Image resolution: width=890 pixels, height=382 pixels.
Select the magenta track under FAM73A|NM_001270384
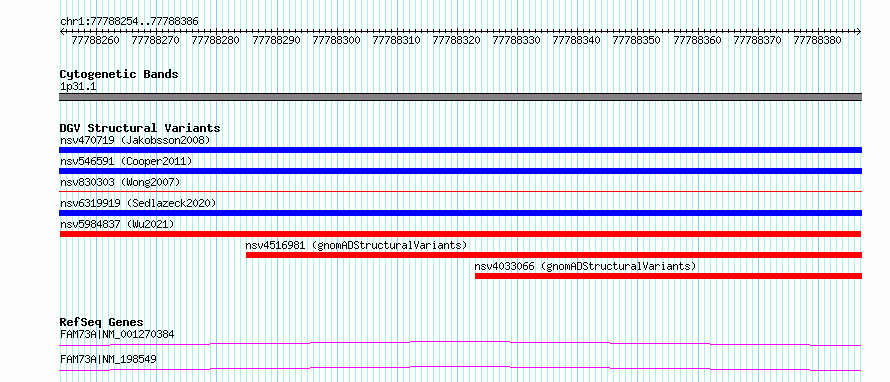tap(460, 343)
